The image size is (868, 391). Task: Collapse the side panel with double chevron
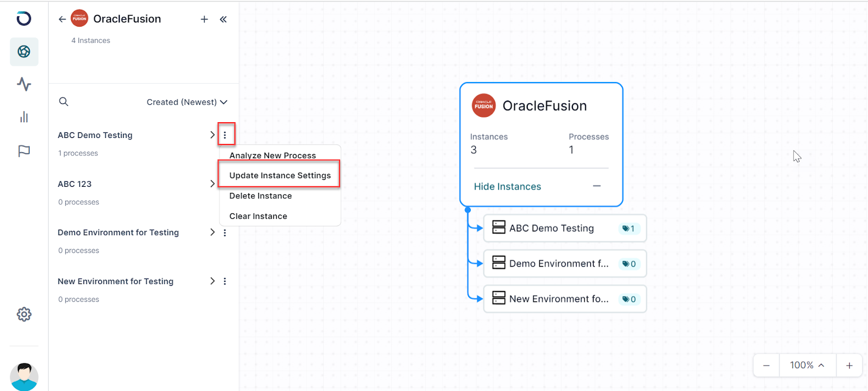pos(223,19)
